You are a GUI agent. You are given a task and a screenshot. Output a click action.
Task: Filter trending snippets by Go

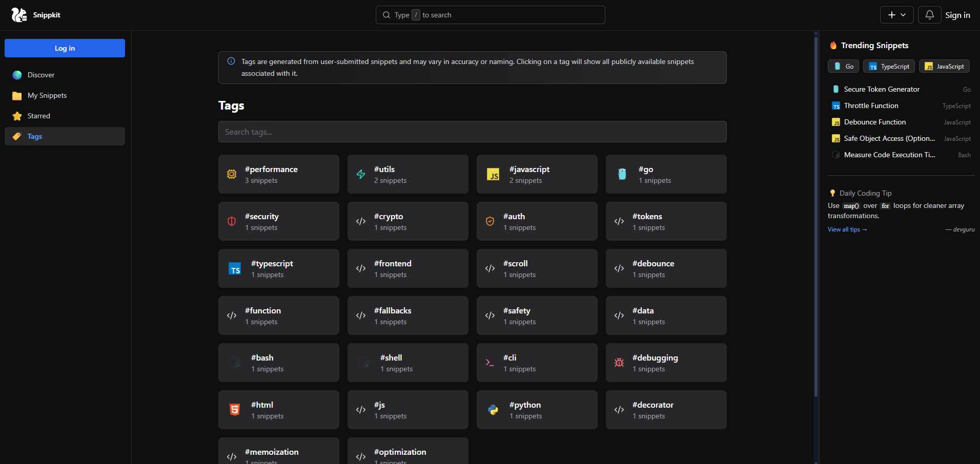pyautogui.click(x=843, y=66)
